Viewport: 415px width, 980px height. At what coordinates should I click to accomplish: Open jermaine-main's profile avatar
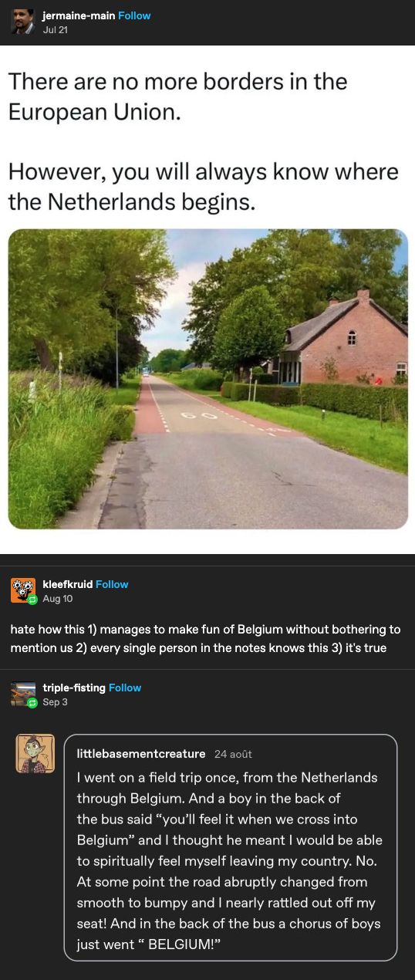pos(23,22)
